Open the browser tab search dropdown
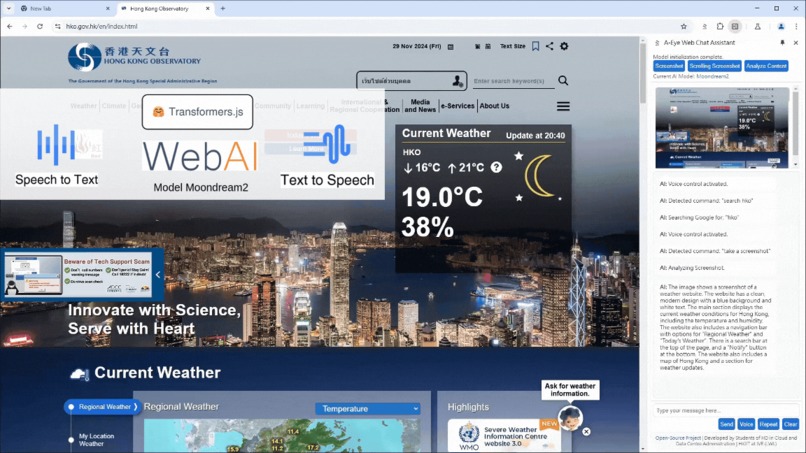 click(9, 8)
